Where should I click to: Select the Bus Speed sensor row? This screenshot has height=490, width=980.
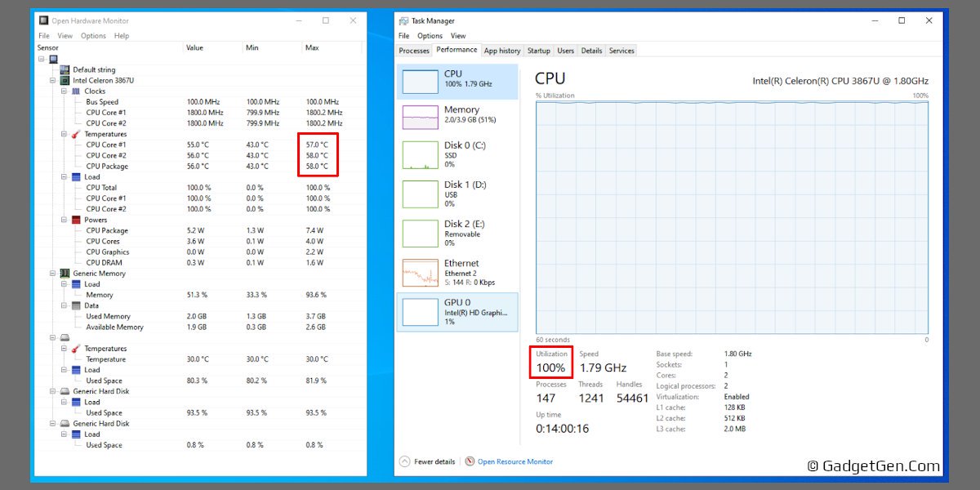[198, 102]
